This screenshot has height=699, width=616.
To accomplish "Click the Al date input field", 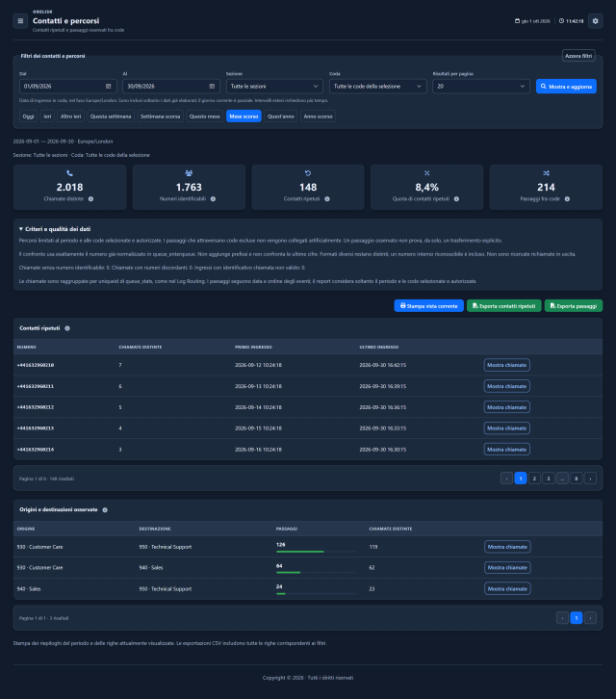I will [171, 86].
